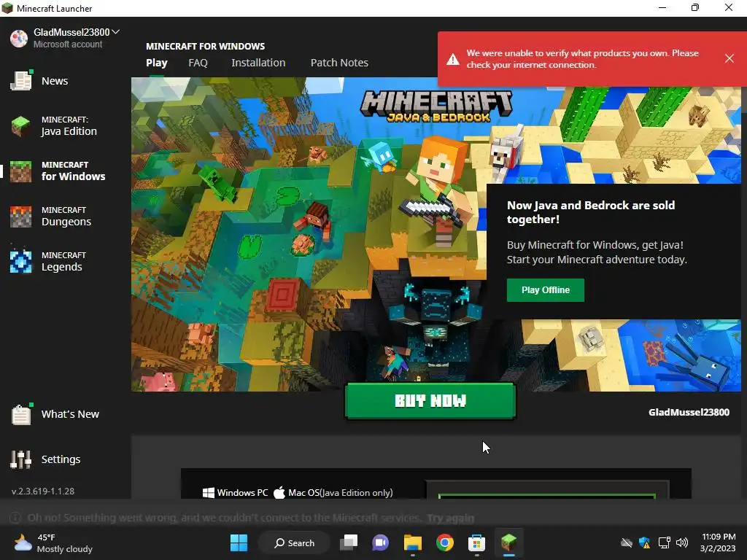
Task: Click the launcher version number v.2.3.619-1.1.28
Action: pos(43,491)
